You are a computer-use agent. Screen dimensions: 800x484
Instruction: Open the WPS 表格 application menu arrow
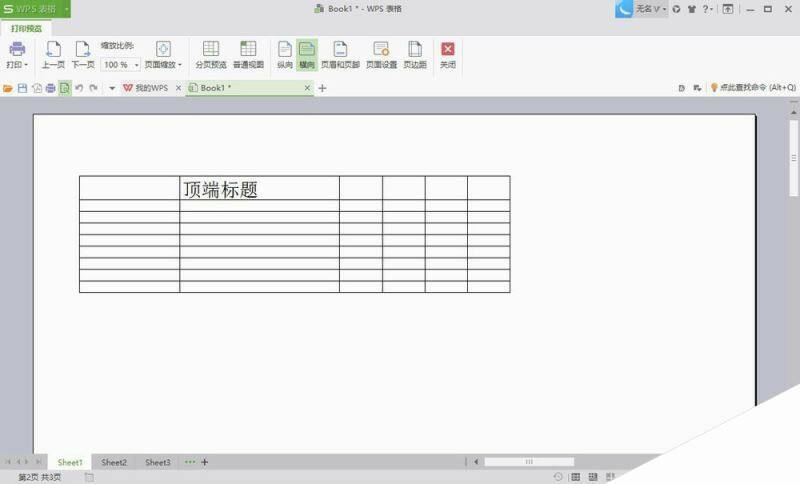[x=66, y=9]
